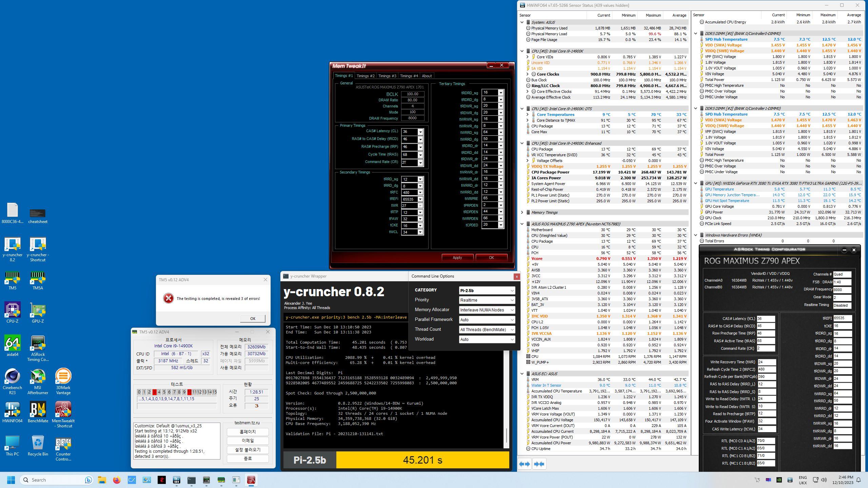Open BenchMate desktop icon
The image size is (868, 488).
tap(38, 412)
